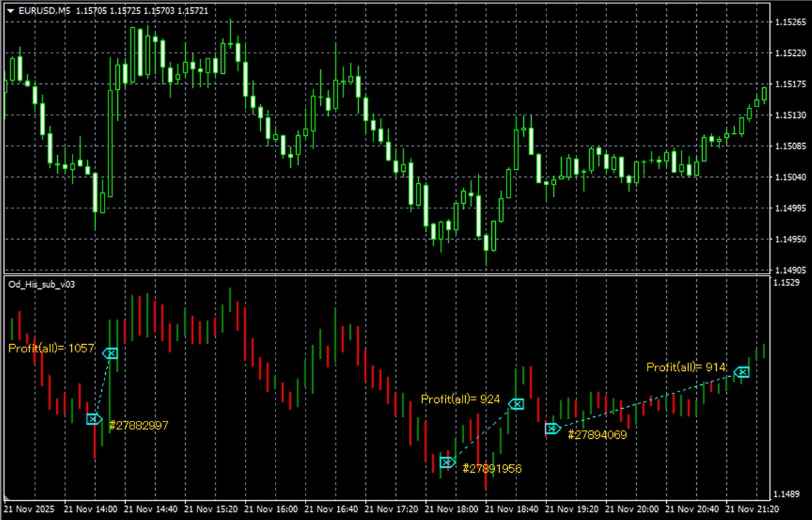Select the 21 Nov 19:20 time label
This screenshot has height=520, width=812.
point(572,509)
